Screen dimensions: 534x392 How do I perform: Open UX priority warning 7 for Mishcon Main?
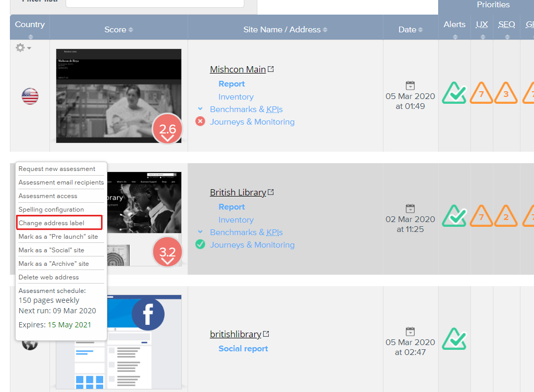coord(481,93)
